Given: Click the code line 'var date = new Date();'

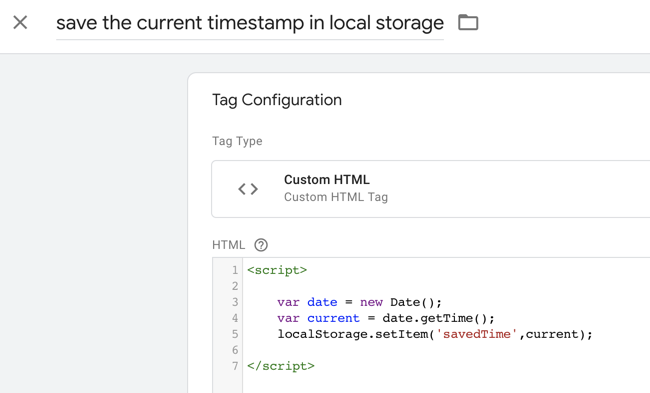Looking at the screenshot, I should pos(359,302).
